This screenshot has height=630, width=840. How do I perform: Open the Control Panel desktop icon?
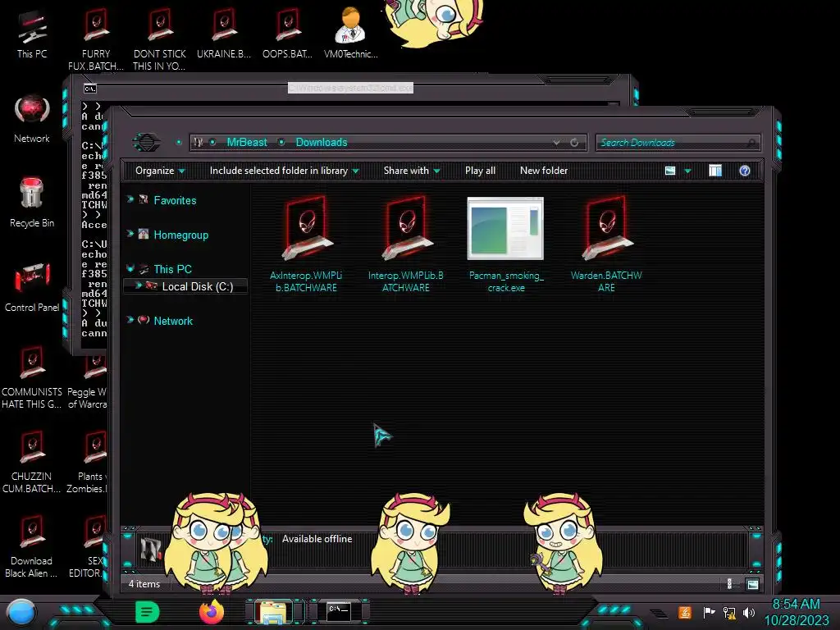[32, 288]
